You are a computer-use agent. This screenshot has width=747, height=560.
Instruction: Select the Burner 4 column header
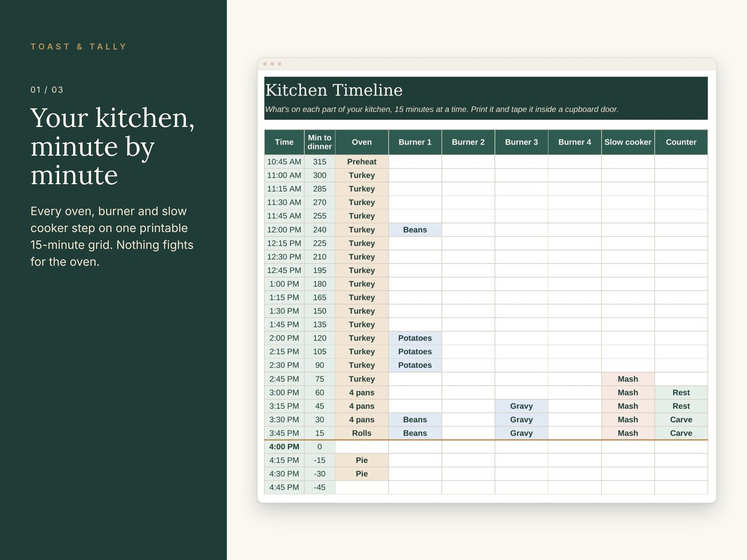pyautogui.click(x=575, y=142)
